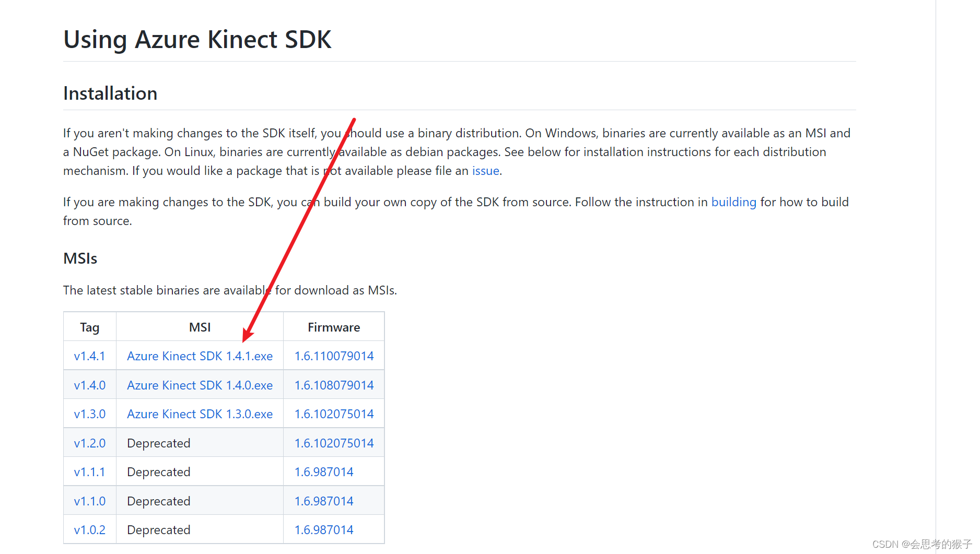Screen dimensions: 980x554
Task: Click the v1.3.0 tag link
Action: point(89,414)
